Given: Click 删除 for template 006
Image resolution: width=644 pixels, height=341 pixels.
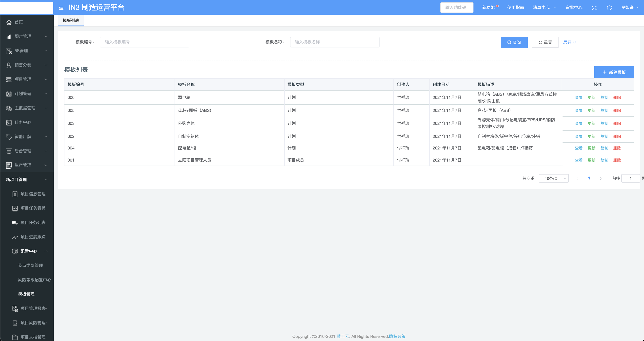Looking at the screenshot, I should pyautogui.click(x=617, y=98).
